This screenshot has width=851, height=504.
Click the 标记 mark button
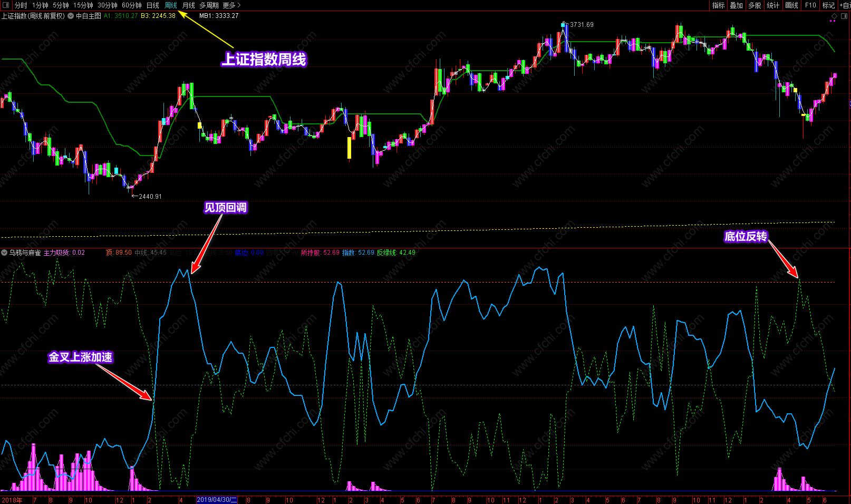point(829,5)
